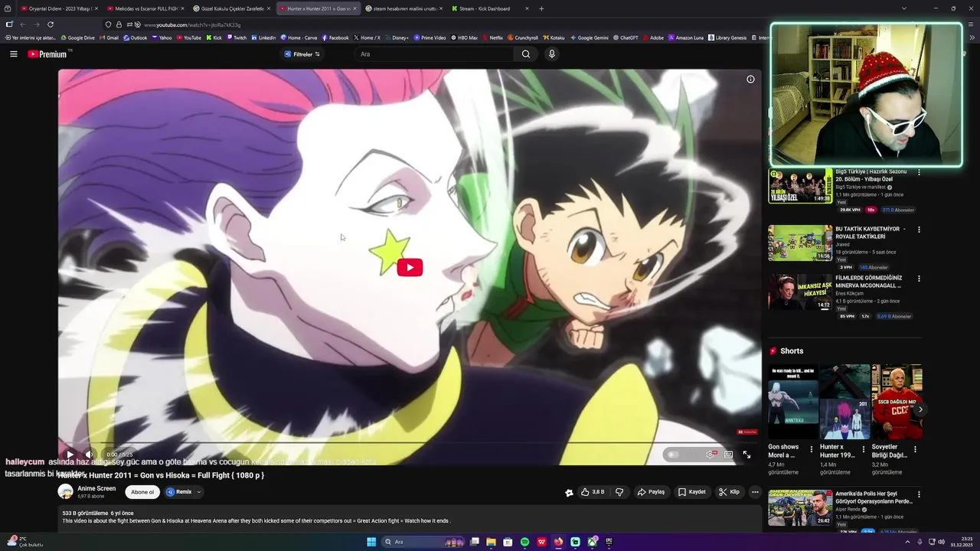Open Big5 Türkiye Yılbaşı Özel video thumbnail
Image resolution: width=980 pixels, height=551 pixels.
tap(800, 186)
